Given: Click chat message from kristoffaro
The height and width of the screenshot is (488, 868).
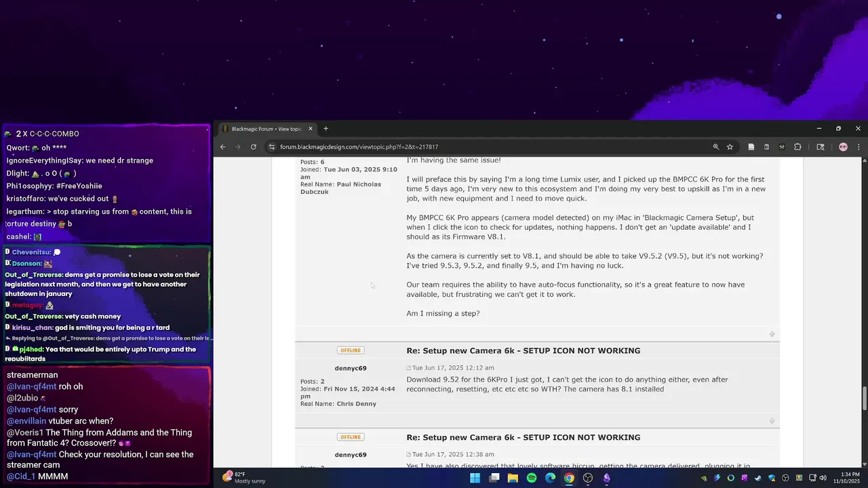Looking at the screenshot, I should pos(62,199).
